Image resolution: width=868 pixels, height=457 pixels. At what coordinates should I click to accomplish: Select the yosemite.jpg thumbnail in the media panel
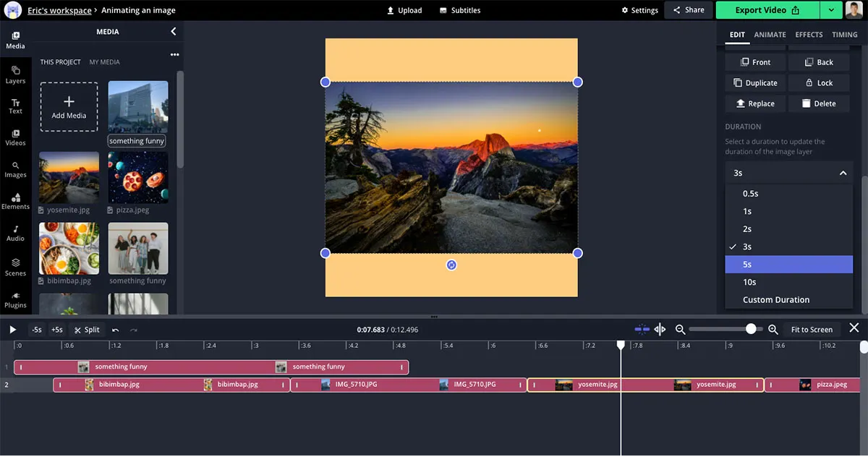click(x=69, y=176)
